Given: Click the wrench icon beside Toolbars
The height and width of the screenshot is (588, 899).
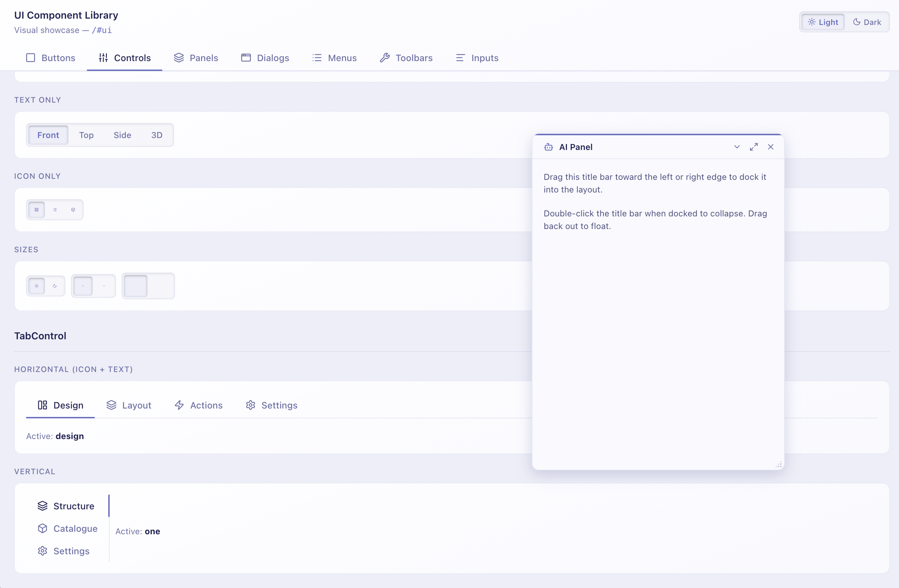Looking at the screenshot, I should tap(384, 58).
